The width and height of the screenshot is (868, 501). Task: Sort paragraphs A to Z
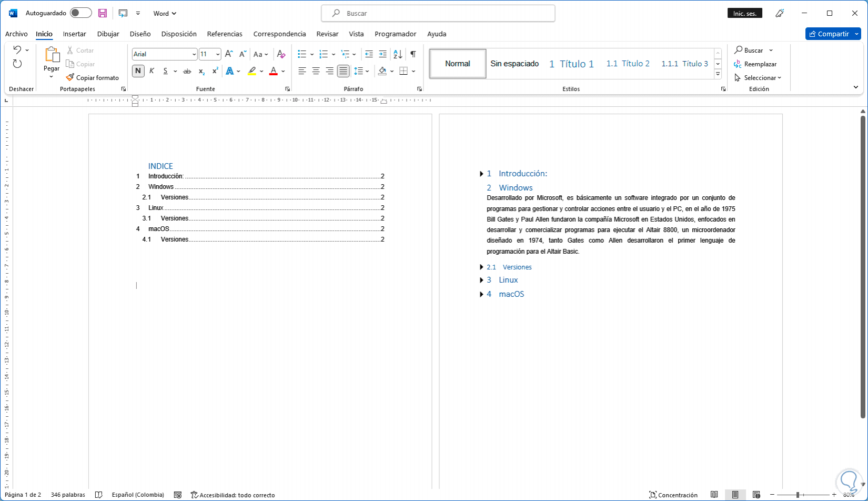pos(398,54)
